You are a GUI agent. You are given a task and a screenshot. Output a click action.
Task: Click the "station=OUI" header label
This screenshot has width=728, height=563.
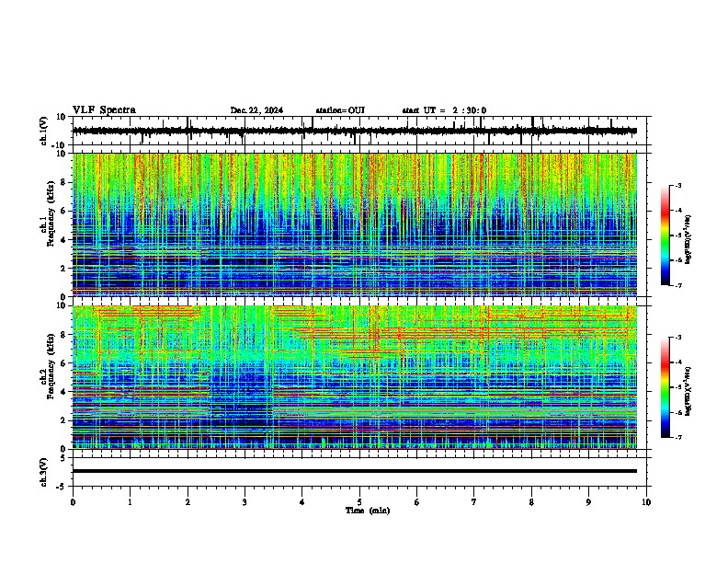[x=340, y=110]
